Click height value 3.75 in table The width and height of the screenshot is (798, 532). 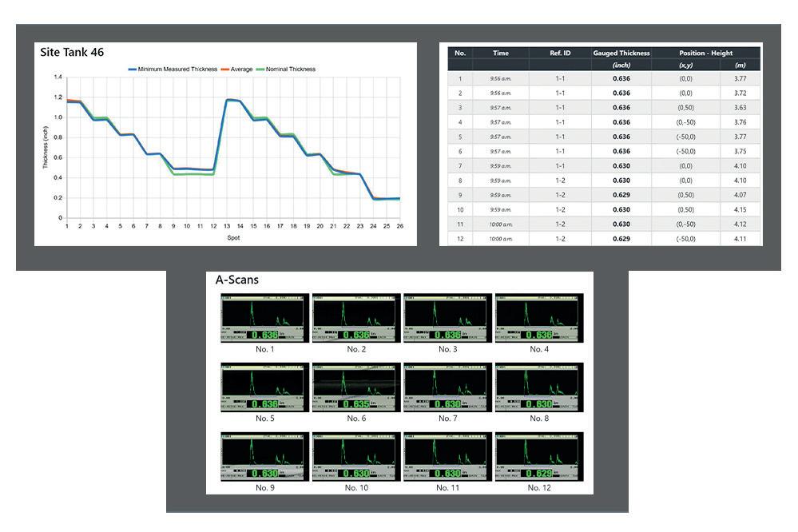tap(740, 151)
